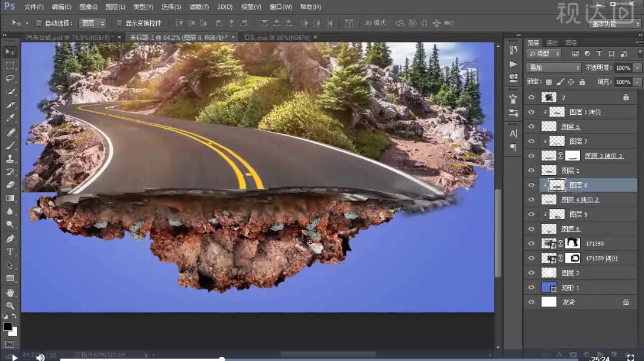
Task: Open the 滤镜(T) menu
Action: (x=199, y=7)
